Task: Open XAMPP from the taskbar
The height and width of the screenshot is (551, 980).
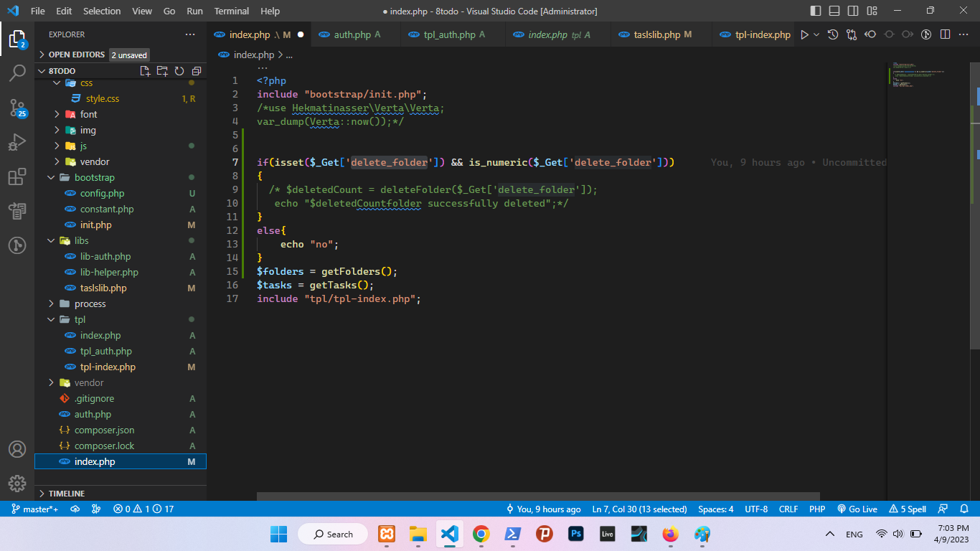Action: [387, 534]
